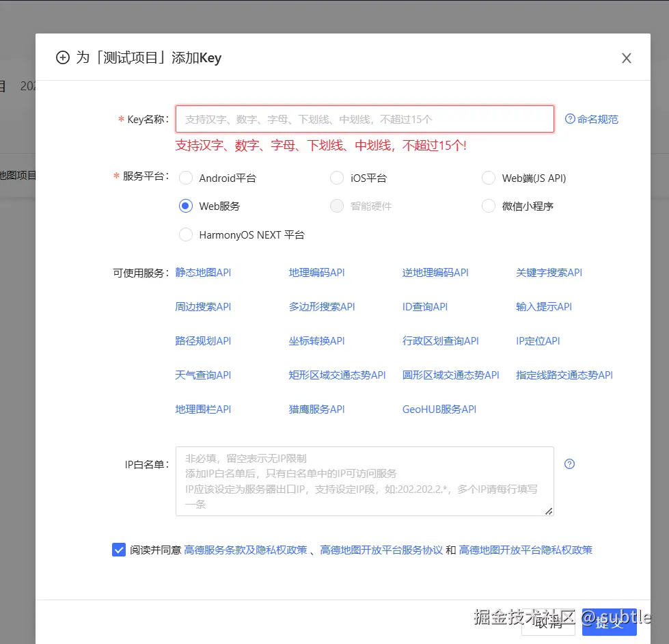Open the 输入提示API link

coord(543,307)
